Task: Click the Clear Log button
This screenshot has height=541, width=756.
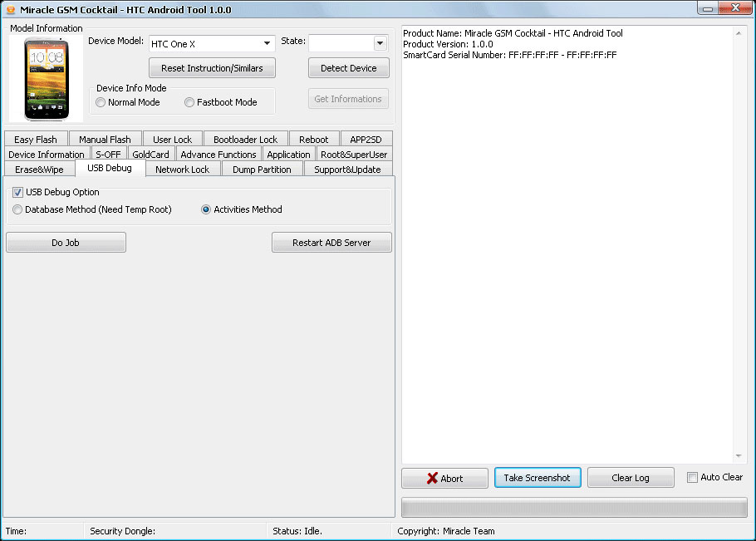Action: point(631,478)
